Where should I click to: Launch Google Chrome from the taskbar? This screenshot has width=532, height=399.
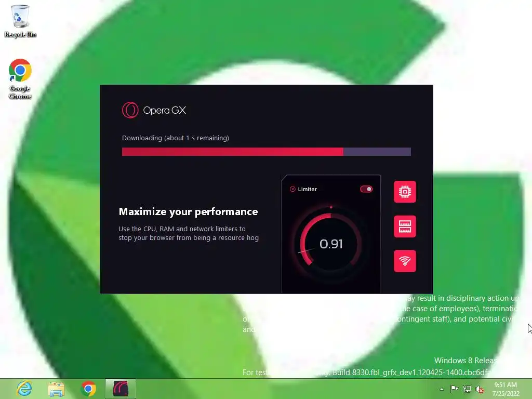[88, 389]
